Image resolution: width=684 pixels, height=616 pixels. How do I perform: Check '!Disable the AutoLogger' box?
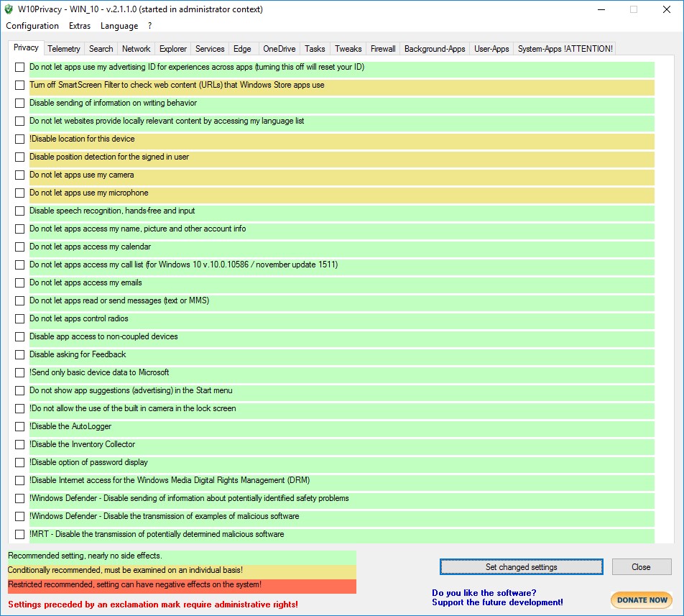[20, 427]
